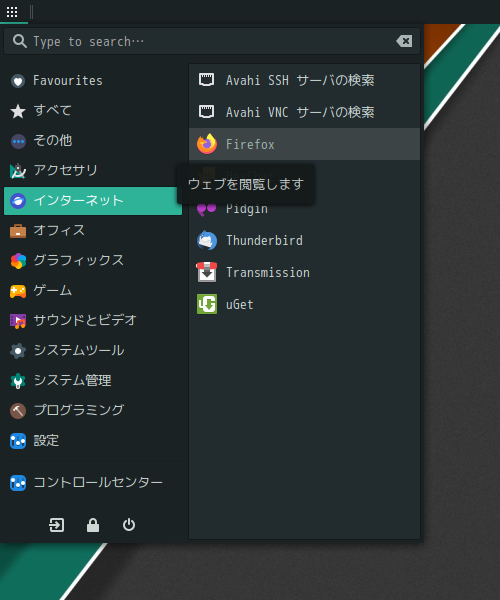Select the その他 category
The height and width of the screenshot is (600, 500).
pos(93,140)
